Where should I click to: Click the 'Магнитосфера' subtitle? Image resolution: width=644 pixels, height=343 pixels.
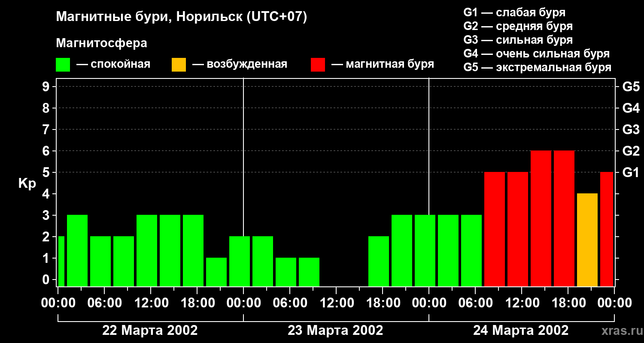click(102, 43)
